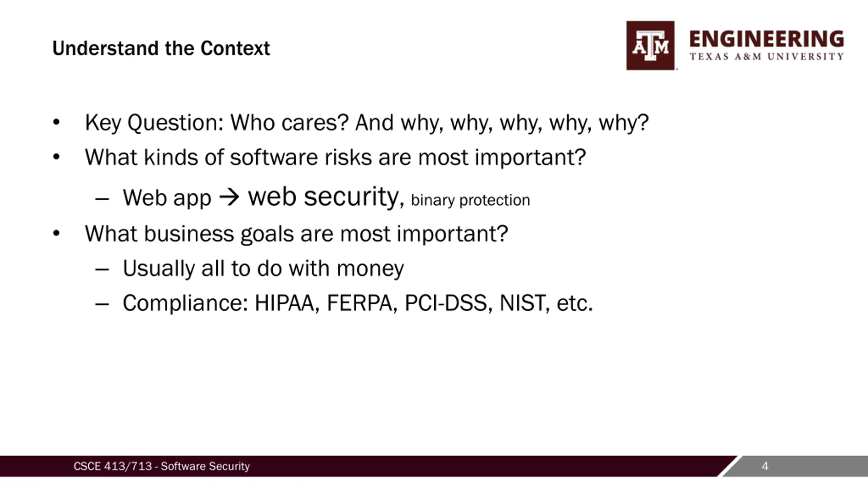Select the business goals bullet text

pos(296,234)
